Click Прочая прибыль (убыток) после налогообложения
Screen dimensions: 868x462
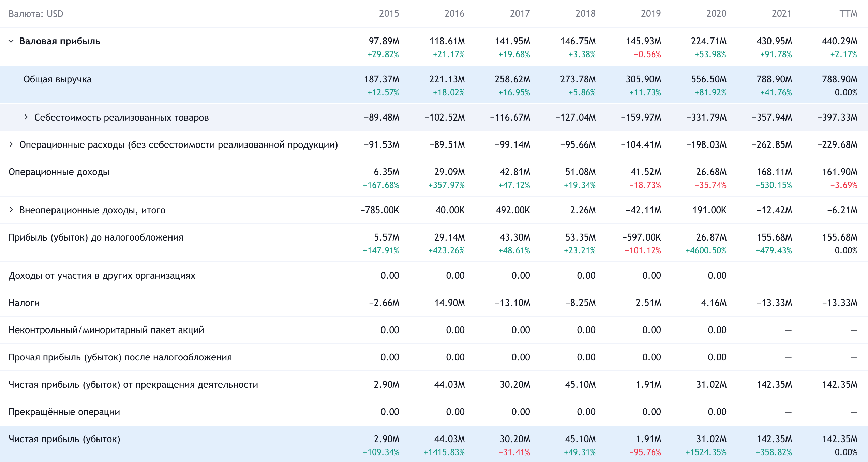tap(120, 357)
